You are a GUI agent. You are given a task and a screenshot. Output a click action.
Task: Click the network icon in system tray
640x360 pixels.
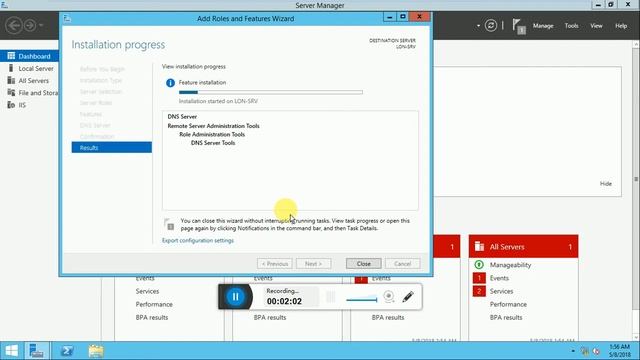(x=585, y=351)
